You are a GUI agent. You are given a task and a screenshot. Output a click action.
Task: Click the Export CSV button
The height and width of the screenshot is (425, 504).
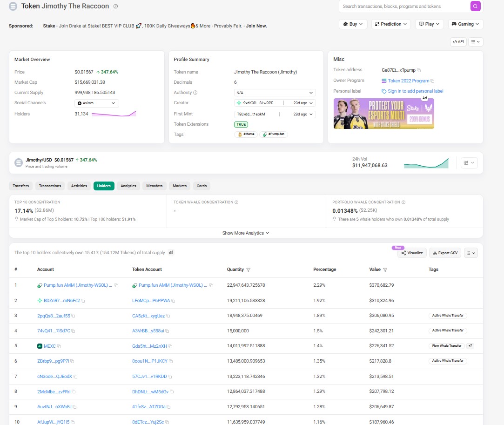(445, 253)
